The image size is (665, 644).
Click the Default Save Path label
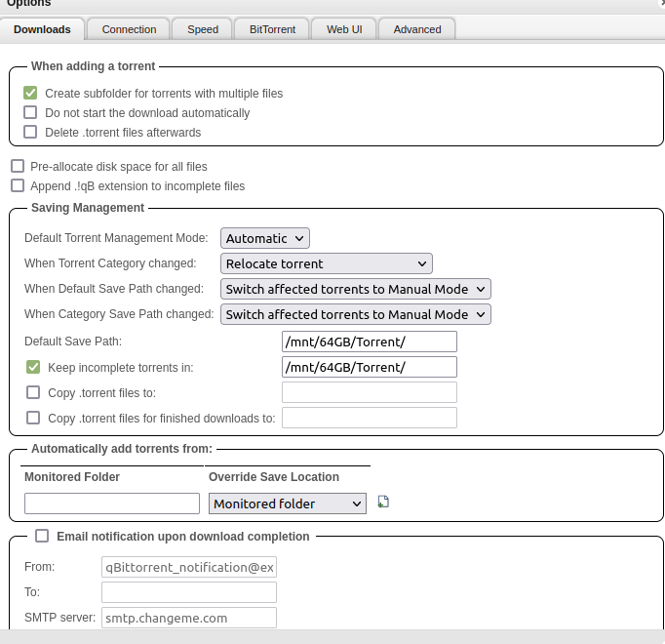coord(73,342)
